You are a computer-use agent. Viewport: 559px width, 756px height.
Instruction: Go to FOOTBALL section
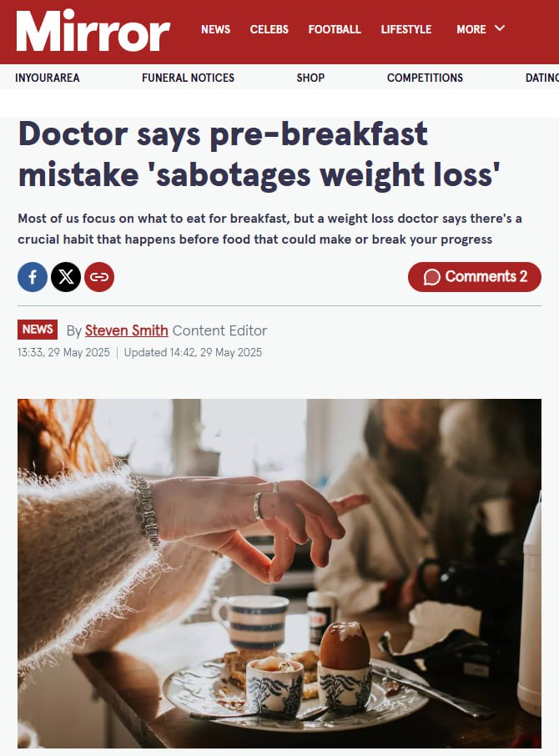335,29
